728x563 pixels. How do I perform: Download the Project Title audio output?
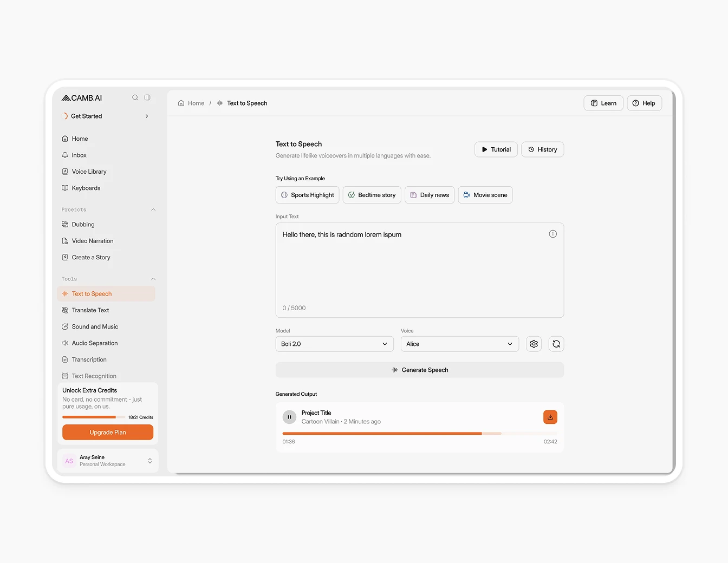pyautogui.click(x=550, y=417)
